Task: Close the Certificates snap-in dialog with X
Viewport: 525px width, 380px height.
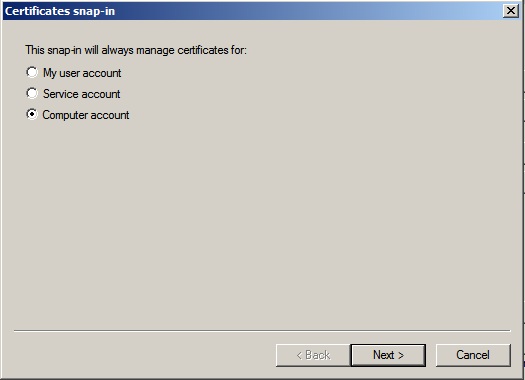Action: click(x=511, y=11)
